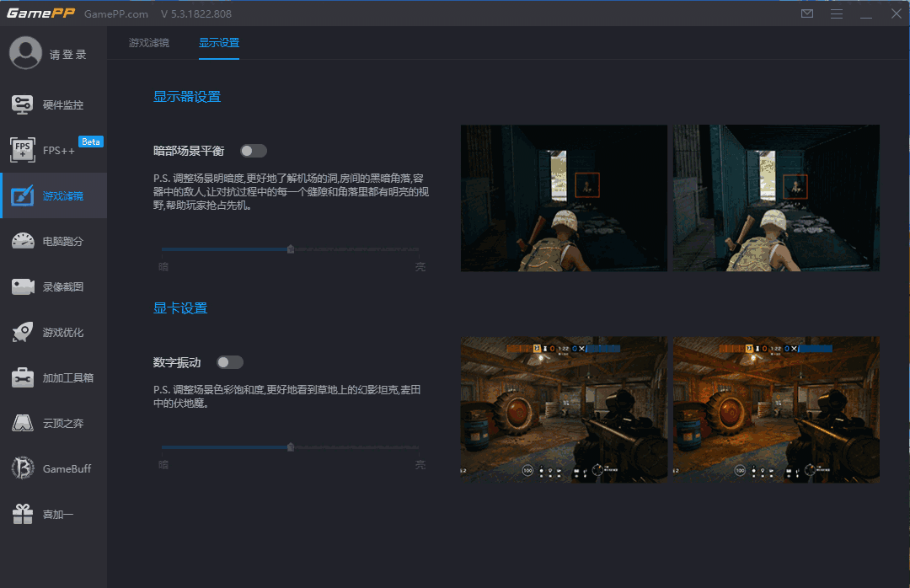Image resolution: width=910 pixels, height=588 pixels.
Task: Open the 喜加一 free games section
Action: point(53,514)
